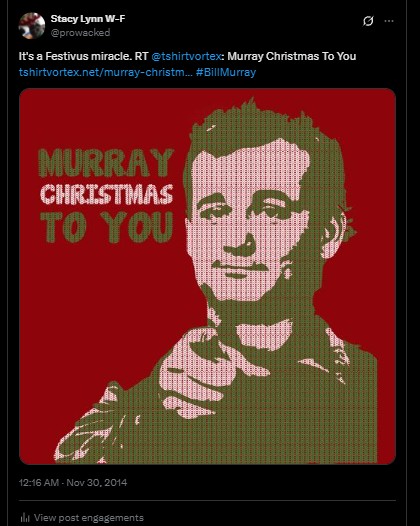Click the 12:16 AM timestamp

click(39, 482)
